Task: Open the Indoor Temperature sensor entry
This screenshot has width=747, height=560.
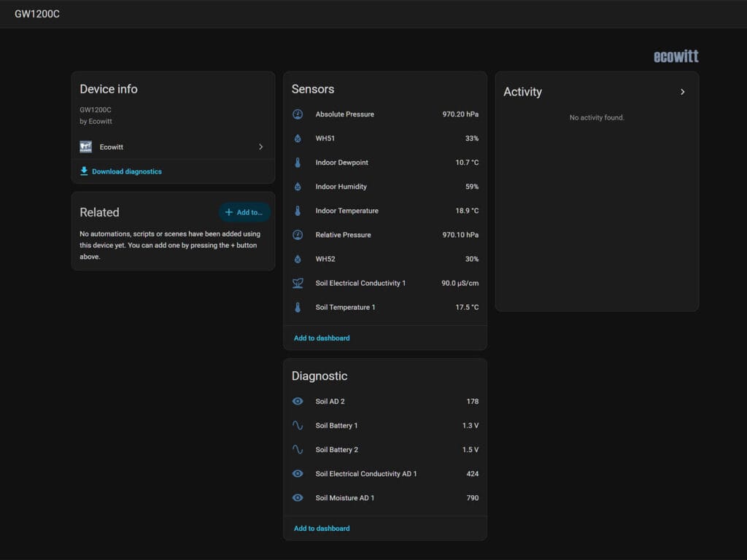Action: [385, 211]
